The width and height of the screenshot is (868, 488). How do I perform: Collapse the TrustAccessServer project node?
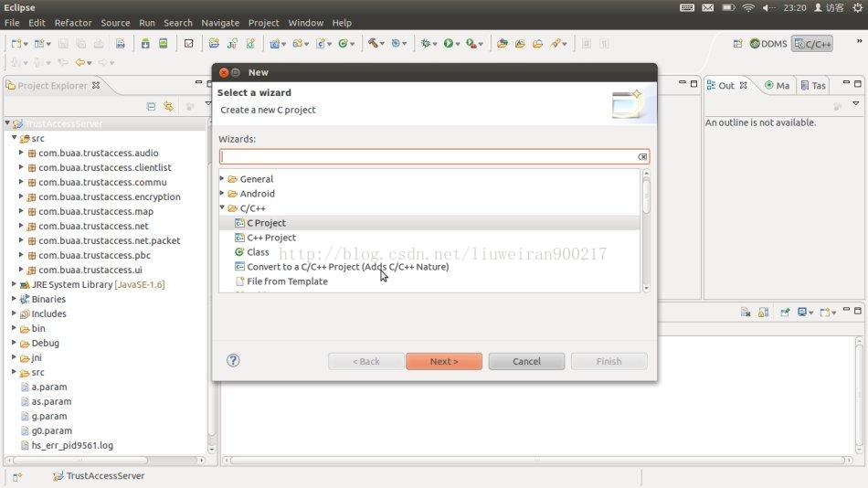click(7, 123)
